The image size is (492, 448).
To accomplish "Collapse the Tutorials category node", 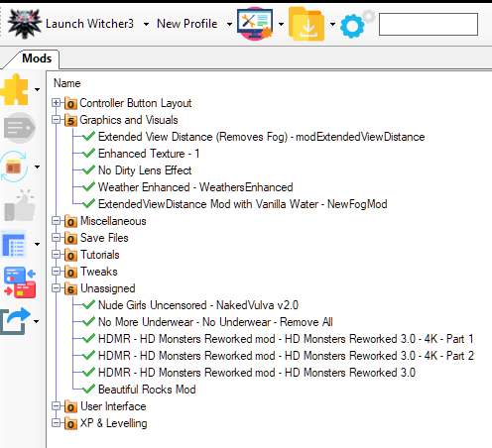I will click(56, 255).
